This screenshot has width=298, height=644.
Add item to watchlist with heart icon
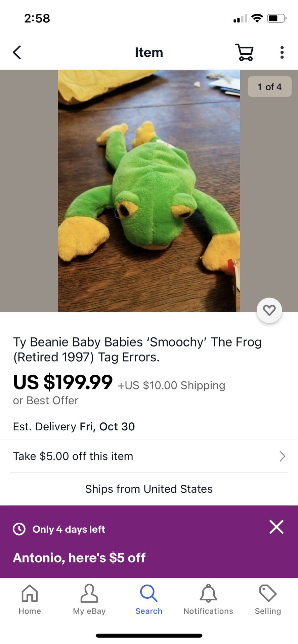tap(269, 310)
